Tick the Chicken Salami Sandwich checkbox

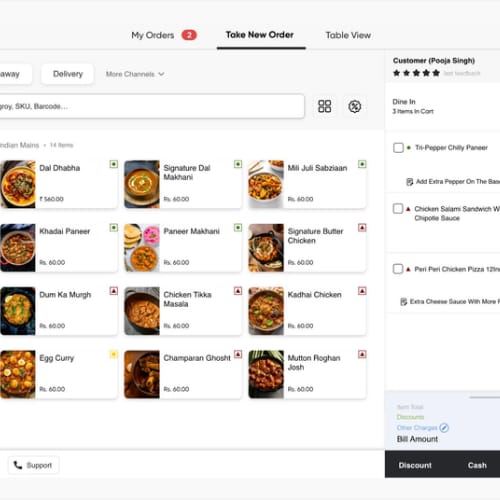point(398,209)
